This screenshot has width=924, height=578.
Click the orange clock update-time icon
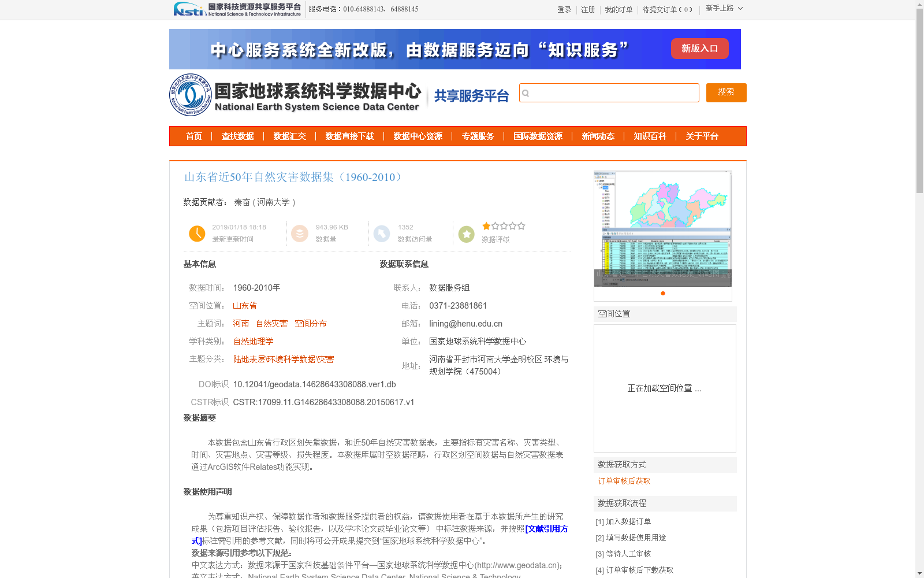coord(197,234)
